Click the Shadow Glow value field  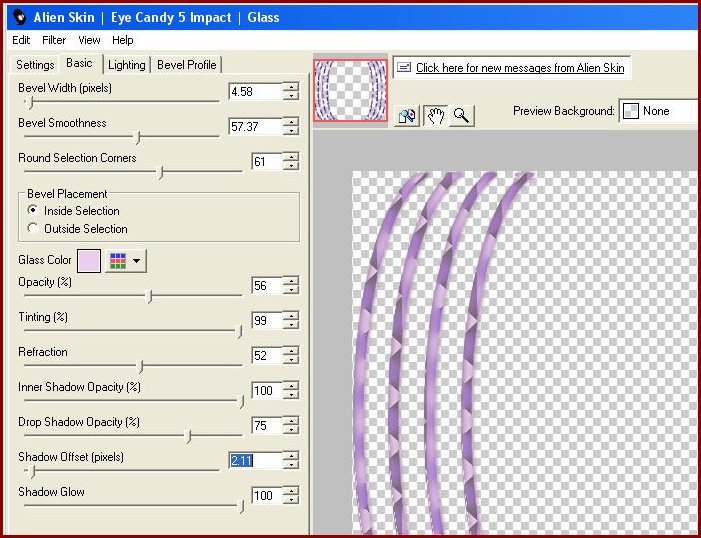(267, 495)
